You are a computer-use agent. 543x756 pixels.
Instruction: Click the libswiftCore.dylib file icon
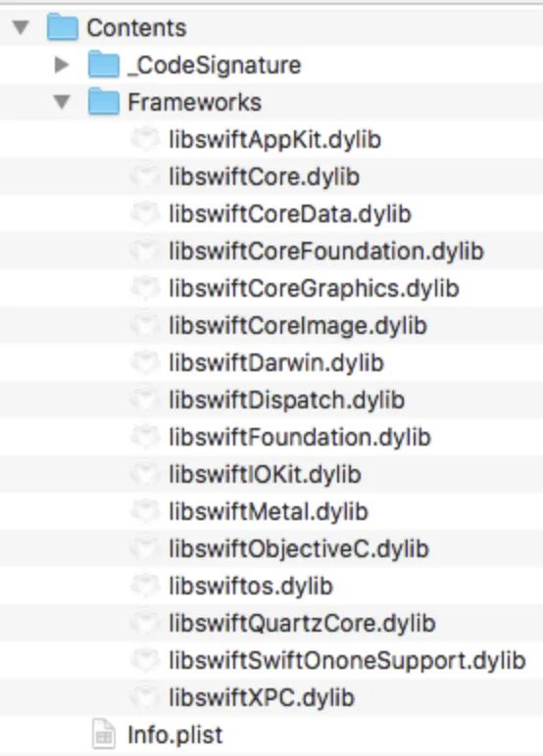tap(145, 176)
